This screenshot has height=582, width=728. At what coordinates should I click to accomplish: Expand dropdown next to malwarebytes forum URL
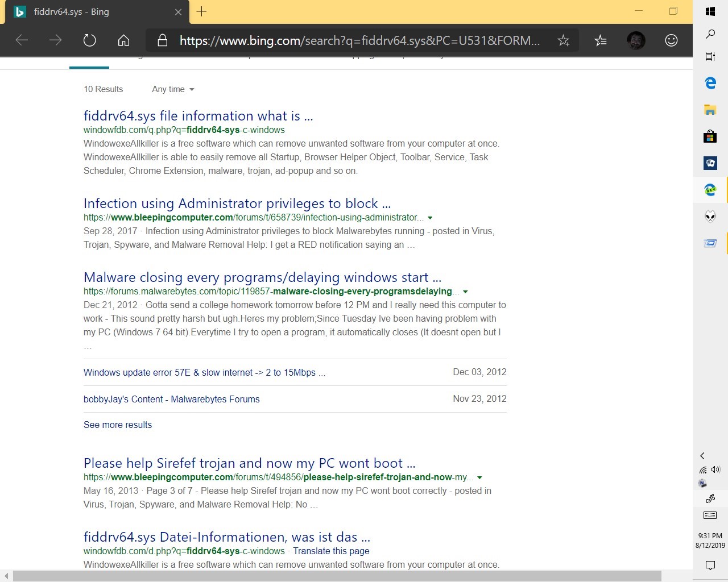[x=465, y=292]
